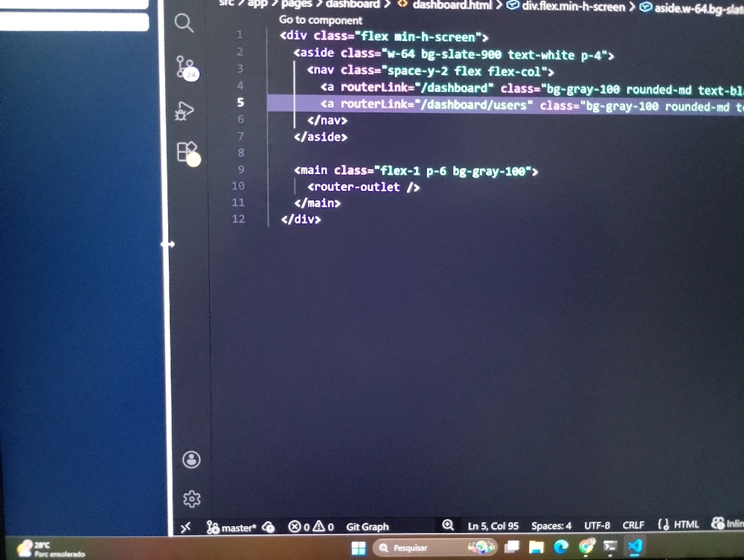
Task: Open the Extensions view
Action: click(187, 152)
